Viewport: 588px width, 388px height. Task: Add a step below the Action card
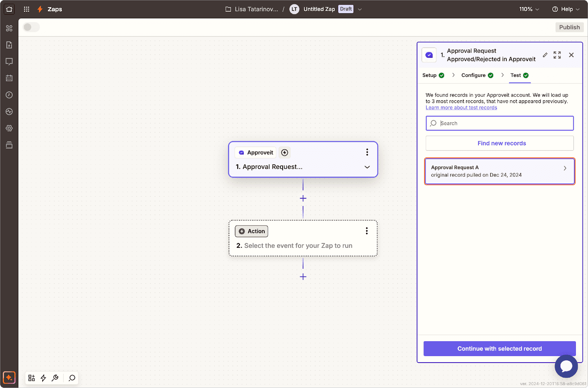pyautogui.click(x=303, y=277)
